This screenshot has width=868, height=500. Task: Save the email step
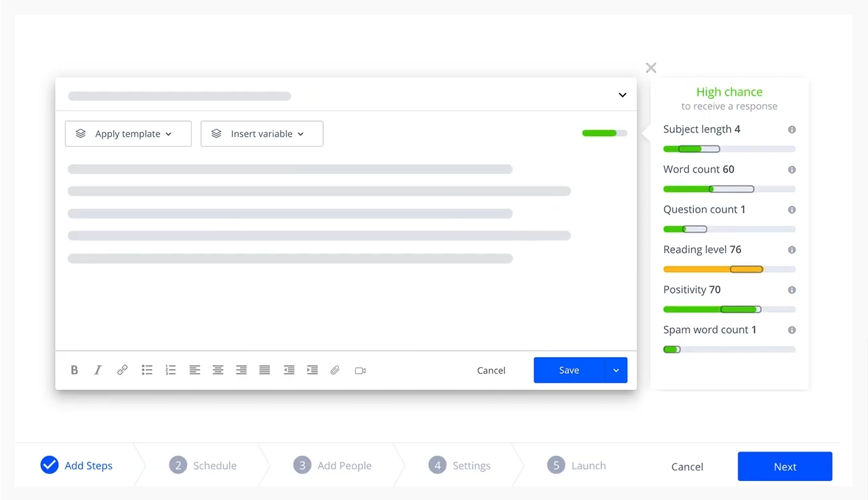coord(569,370)
